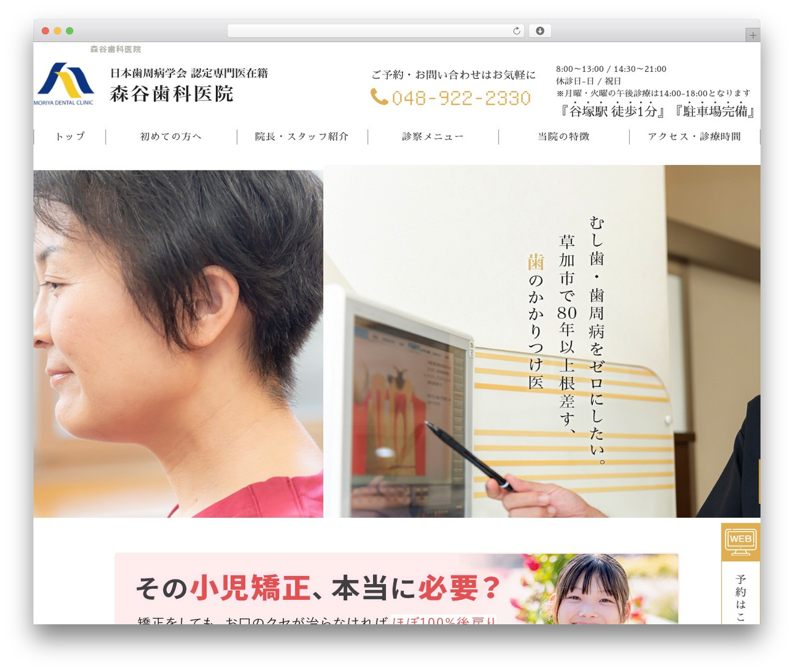The height and width of the screenshot is (672, 794).
Task: Open 院長・スタッフ紹介 menu item
Action: pyautogui.click(x=302, y=136)
